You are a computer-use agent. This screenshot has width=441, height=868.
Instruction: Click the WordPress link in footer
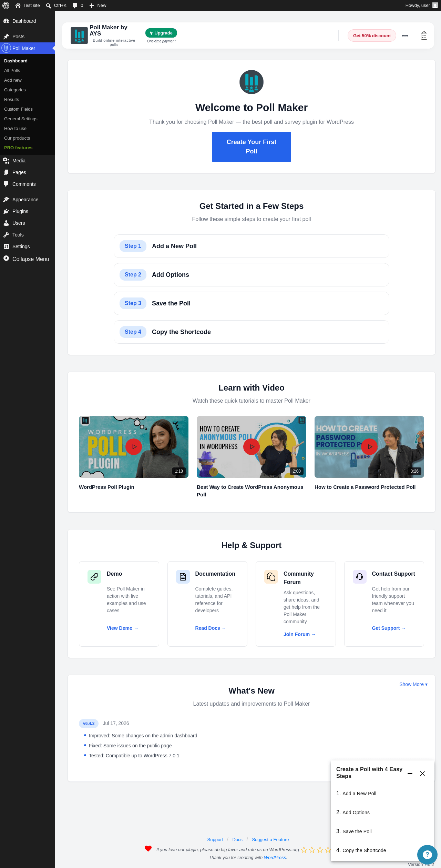tap(275, 858)
